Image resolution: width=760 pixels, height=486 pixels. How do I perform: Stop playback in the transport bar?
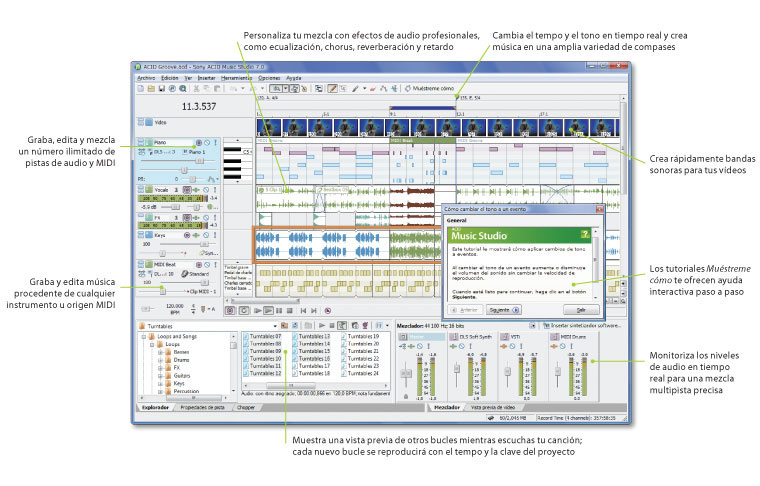[x=290, y=311]
